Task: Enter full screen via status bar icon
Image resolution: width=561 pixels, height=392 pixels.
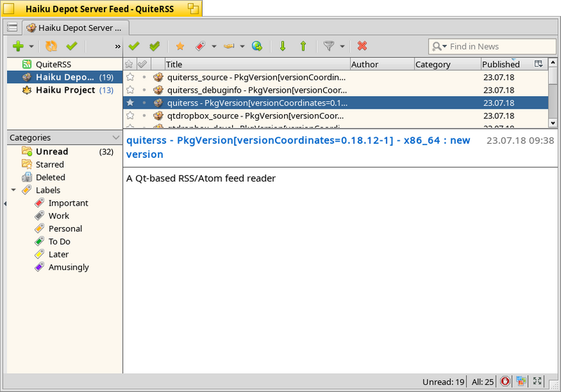Action: [537, 381]
